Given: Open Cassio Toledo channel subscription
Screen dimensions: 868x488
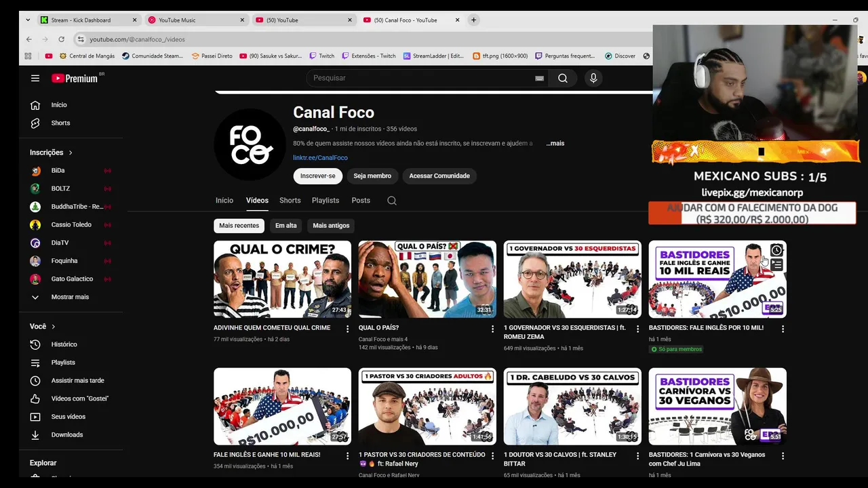Looking at the screenshot, I should coord(71,225).
